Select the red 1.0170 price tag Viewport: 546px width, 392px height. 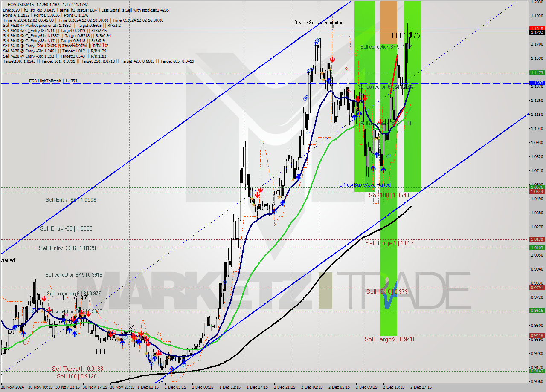pyautogui.click(x=537, y=239)
